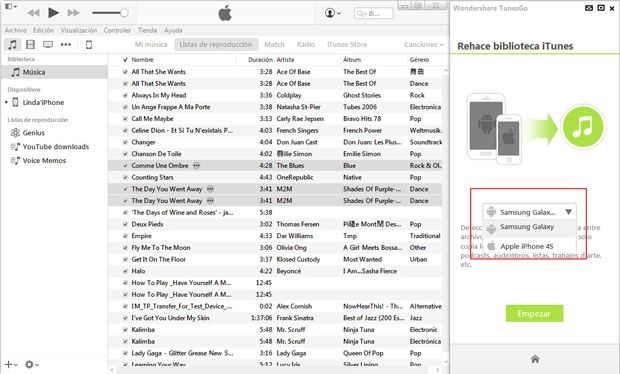Viewport: 620px width, 374px height.
Task: Choose Apple iPhone 4S from the device list
Action: tap(529, 246)
